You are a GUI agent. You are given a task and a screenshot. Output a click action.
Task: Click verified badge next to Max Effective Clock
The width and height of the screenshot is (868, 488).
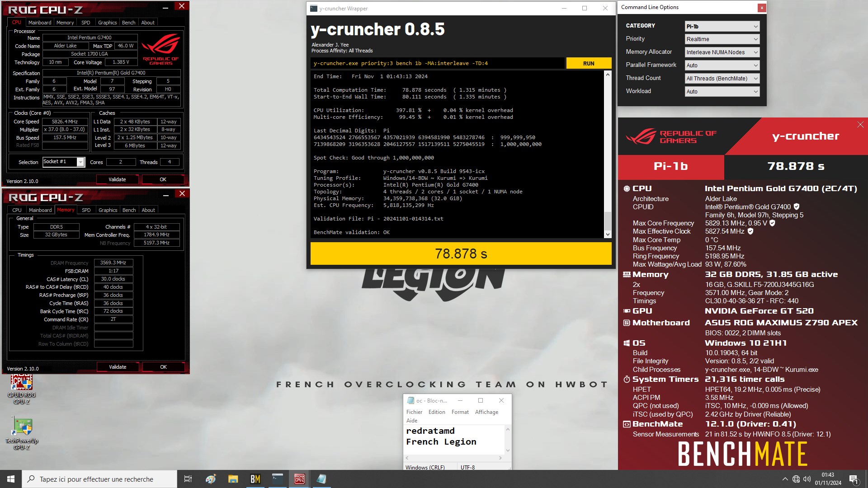pyautogui.click(x=750, y=231)
